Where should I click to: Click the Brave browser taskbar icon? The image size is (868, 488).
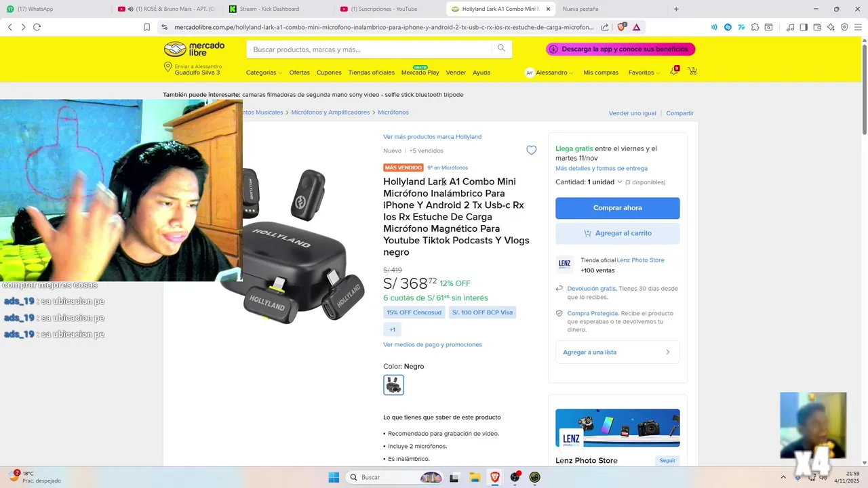494,477
